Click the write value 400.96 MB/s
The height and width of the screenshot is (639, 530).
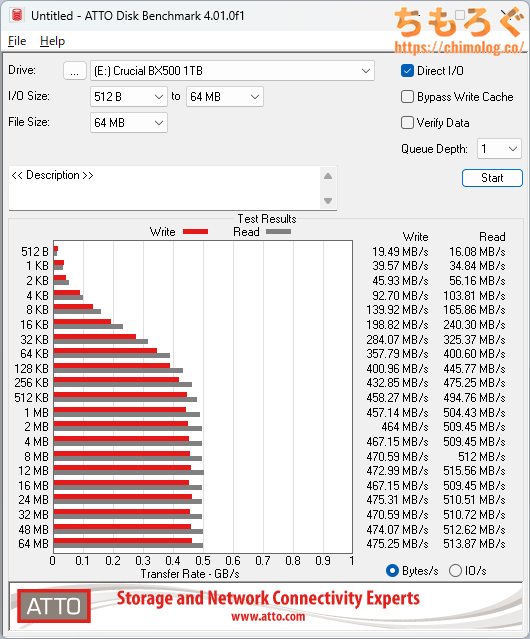pos(397,369)
